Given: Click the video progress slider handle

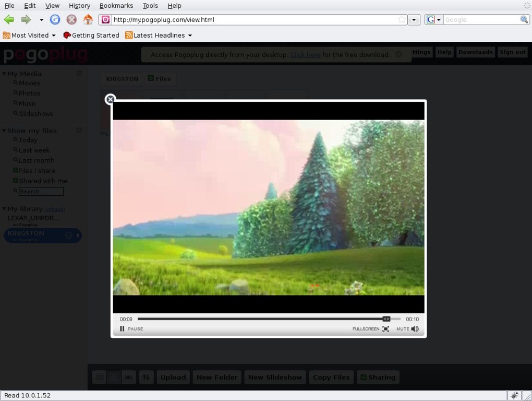Looking at the screenshot, I should pyautogui.click(x=386, y=319).
